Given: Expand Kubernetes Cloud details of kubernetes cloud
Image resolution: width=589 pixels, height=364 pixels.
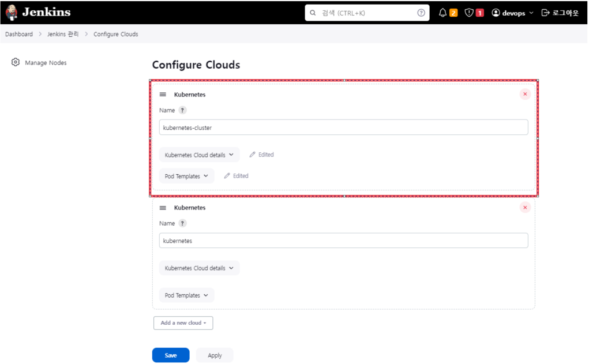Looking at the screenshot, I should click(199, 268).
